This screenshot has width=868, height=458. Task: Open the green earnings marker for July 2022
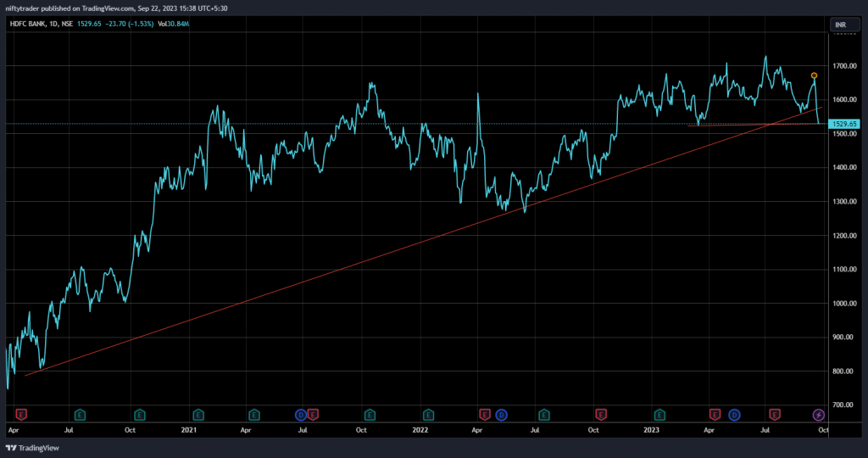543,414
